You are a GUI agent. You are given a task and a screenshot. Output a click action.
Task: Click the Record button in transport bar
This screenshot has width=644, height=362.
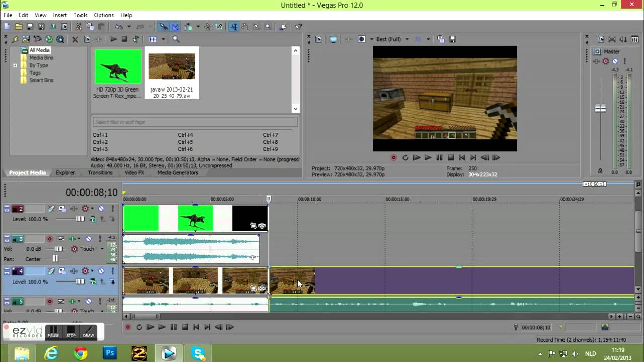click(128, 327)
